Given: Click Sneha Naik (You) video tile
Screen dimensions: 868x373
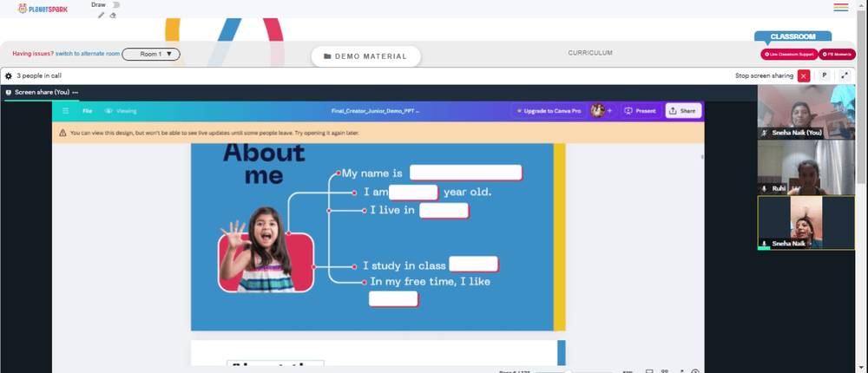Looking at the screenshot, I should [x=806, y=112].
